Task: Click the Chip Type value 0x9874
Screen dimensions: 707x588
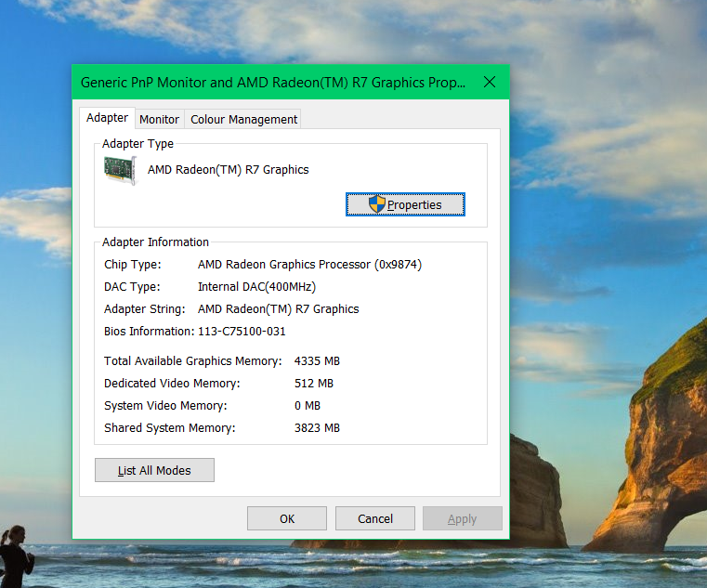Action: 309,264
